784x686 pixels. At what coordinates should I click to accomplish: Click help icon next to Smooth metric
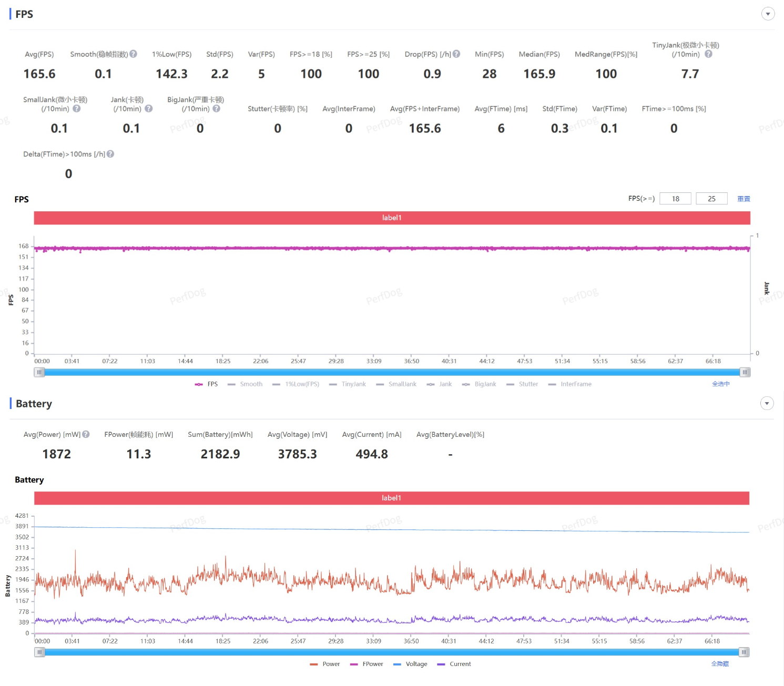134,54
